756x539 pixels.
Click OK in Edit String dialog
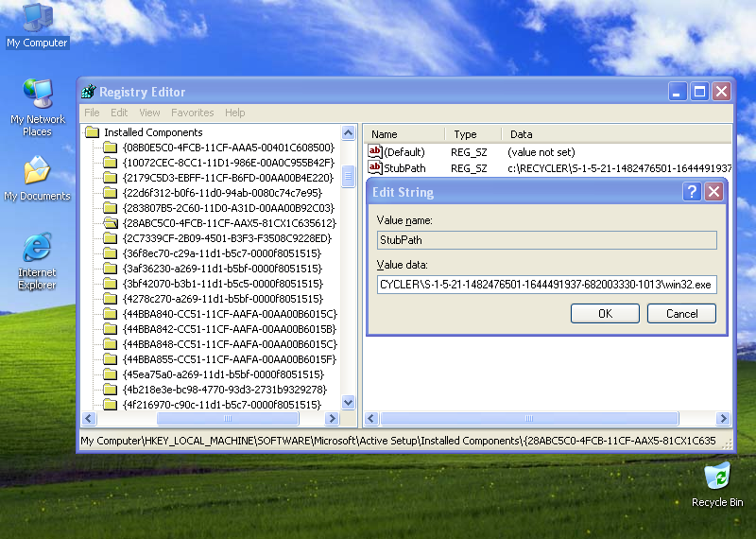click(605, 313)
